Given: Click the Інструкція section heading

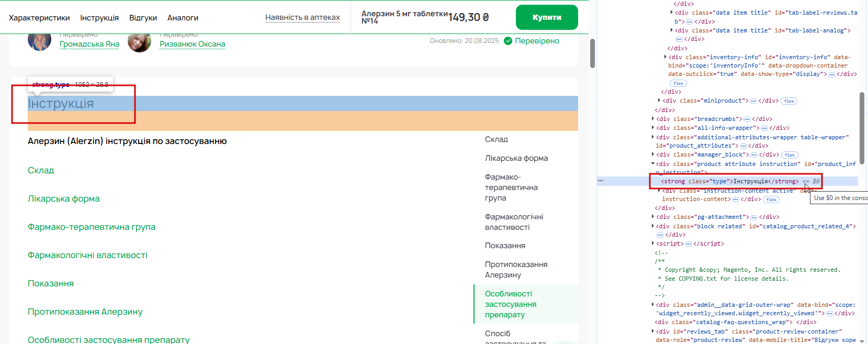Looking at the screenshot, I should coord(61,104).
